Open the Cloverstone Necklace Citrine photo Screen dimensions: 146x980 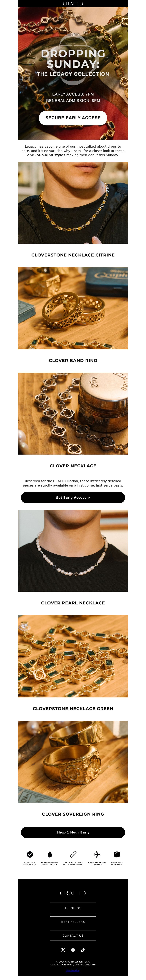73,203
